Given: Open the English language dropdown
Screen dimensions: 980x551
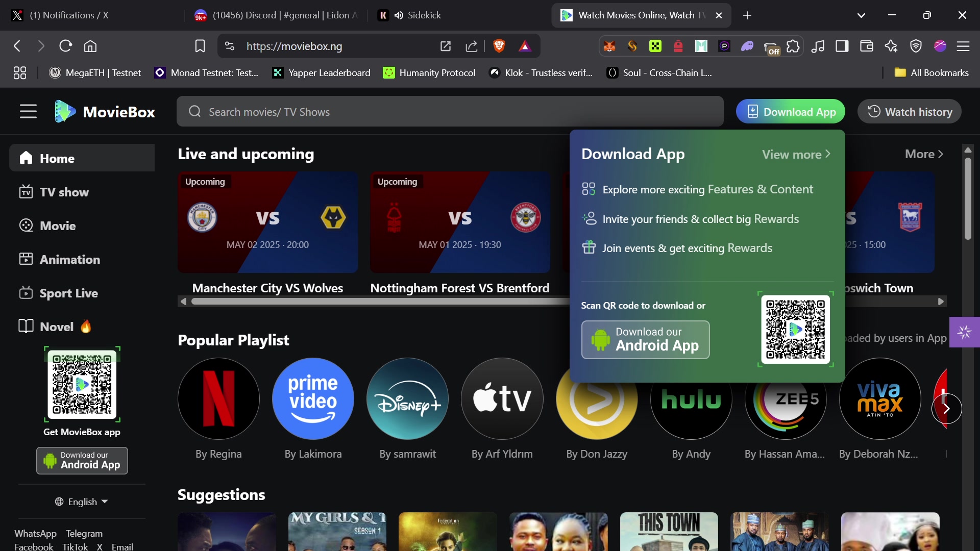Looking at the screenshot, I should pyautogui.click(x=82, y=502).
